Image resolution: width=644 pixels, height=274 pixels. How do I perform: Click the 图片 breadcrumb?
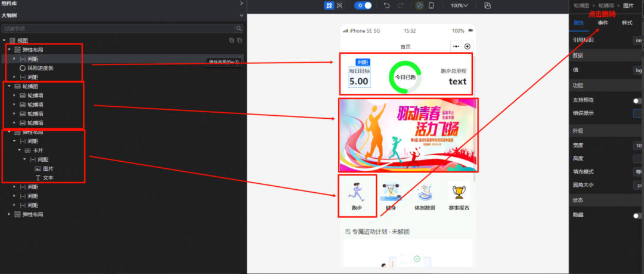coord(628,5)
